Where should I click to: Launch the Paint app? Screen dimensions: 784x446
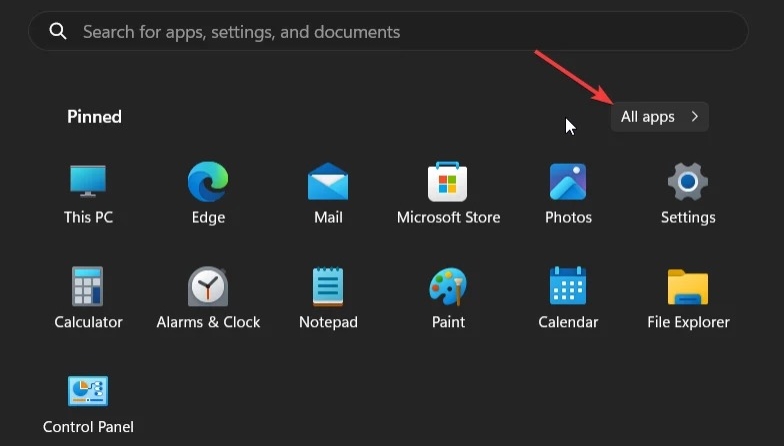[x=448, y=298]
